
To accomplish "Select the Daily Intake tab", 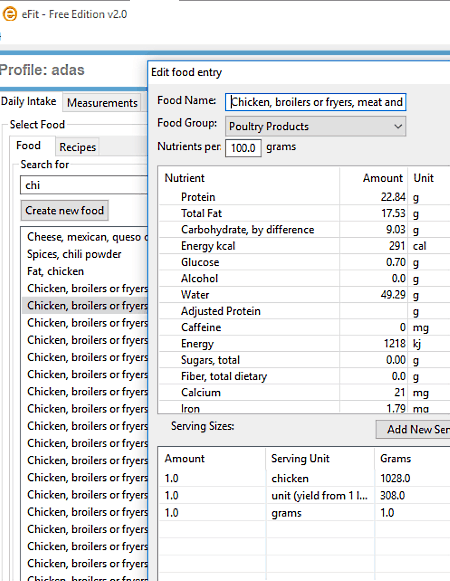I will coord(29,101).
